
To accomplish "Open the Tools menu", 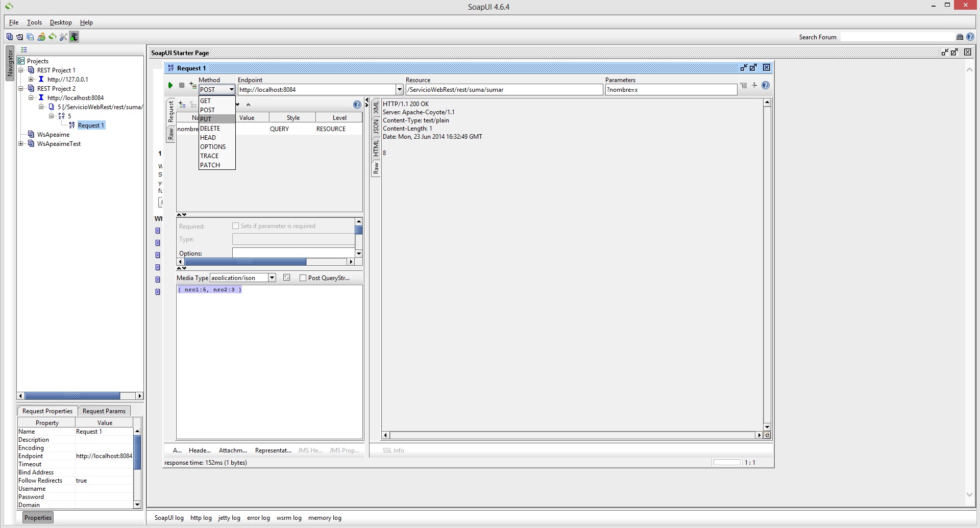I will point(34,22).
